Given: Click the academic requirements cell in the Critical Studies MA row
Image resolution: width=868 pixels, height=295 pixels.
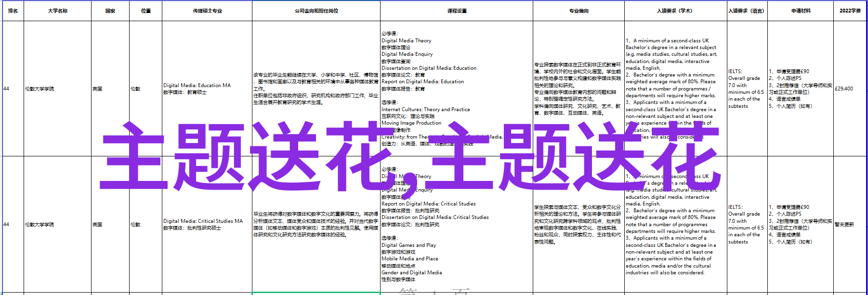Looking at the screenshot, I should tap(675, 224).
